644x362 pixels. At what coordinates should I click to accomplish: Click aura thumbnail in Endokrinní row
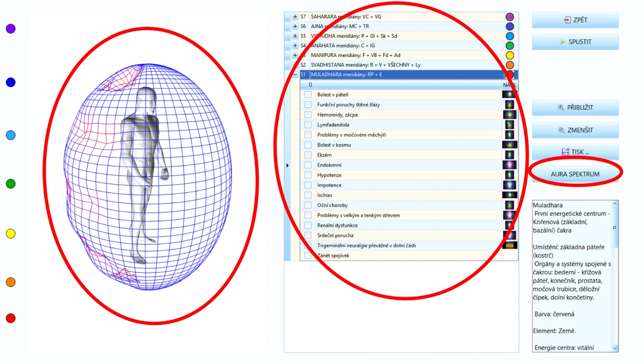point(509,165)
